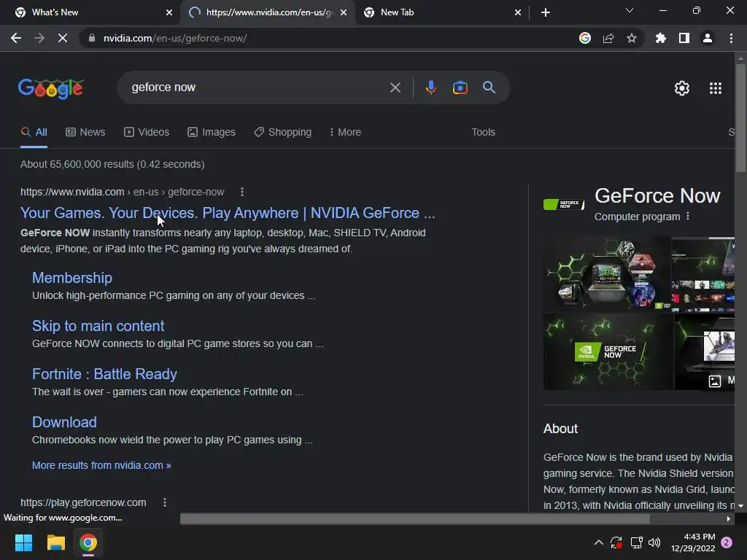Open the tab search chevron

pyautogui.click(x=630, y=10)
